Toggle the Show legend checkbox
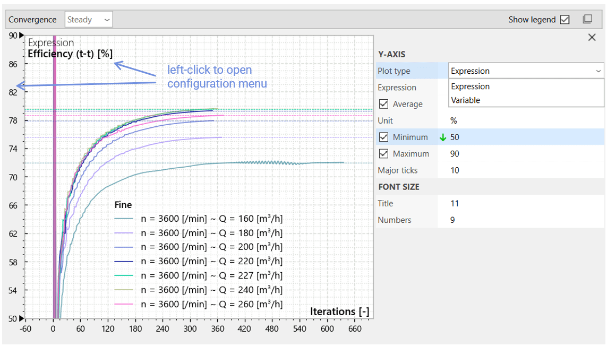This screenshot has height=364, width=607. point(565,20)
